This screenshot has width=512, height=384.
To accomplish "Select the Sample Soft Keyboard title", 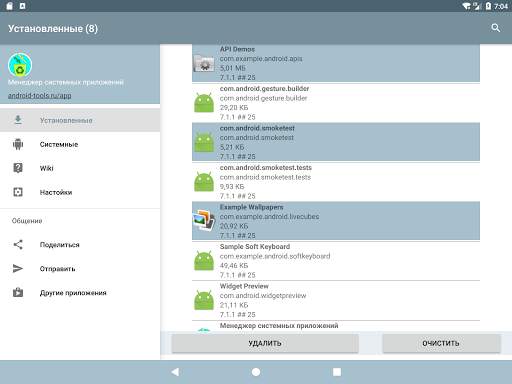I will (255, 247).
